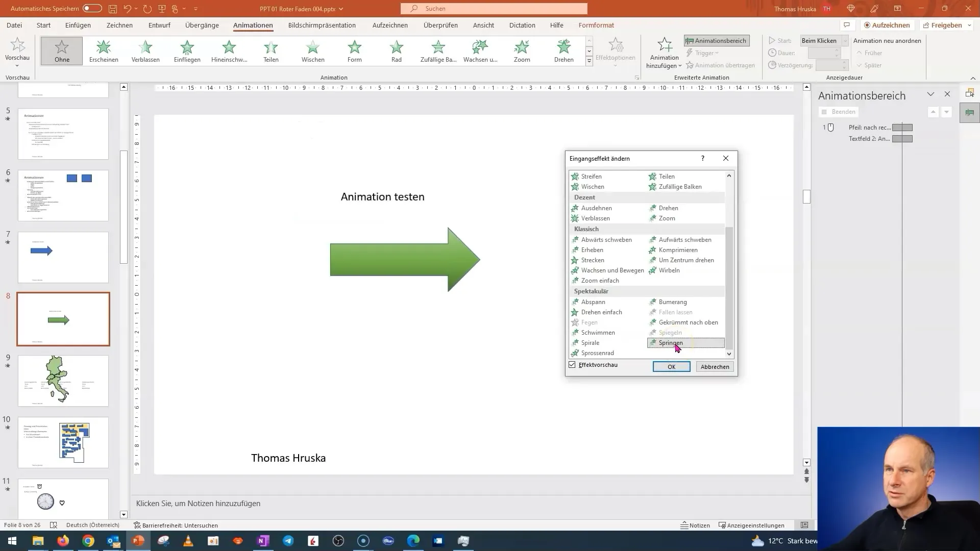This screenshot has width=980, height=551.
Task: Open the Trigger dropdown
Action: 703,53
